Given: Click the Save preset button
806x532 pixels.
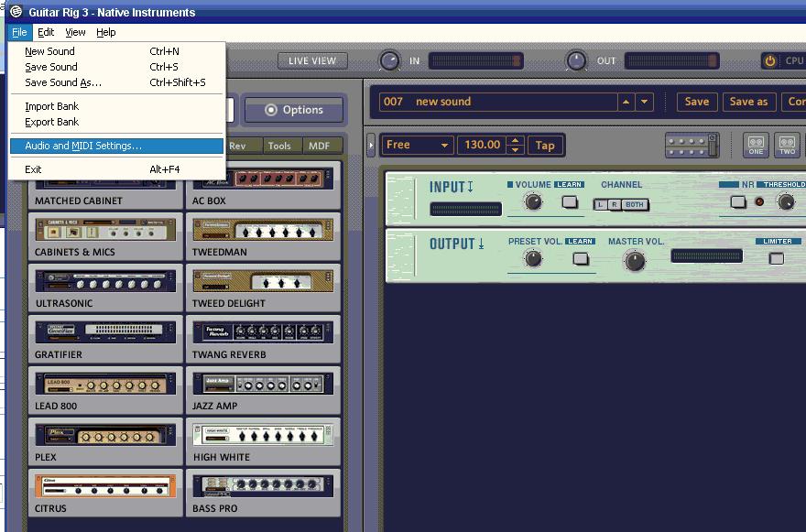Looking at the screenshot, I should (696, 102).
